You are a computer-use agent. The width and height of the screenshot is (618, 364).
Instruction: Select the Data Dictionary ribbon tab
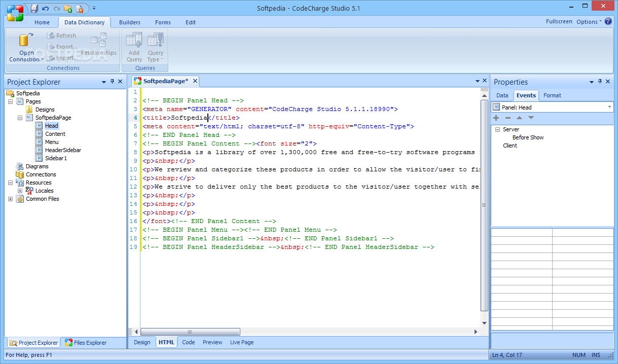tap(85, 22)
